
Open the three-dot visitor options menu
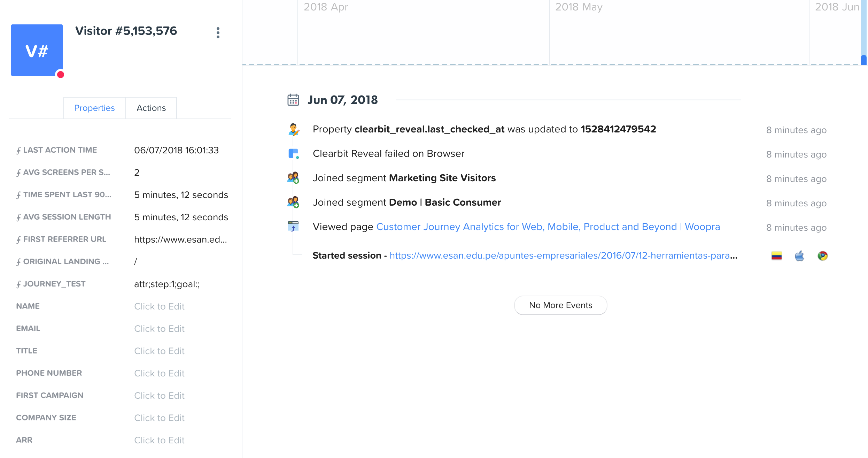coord(218,33)
